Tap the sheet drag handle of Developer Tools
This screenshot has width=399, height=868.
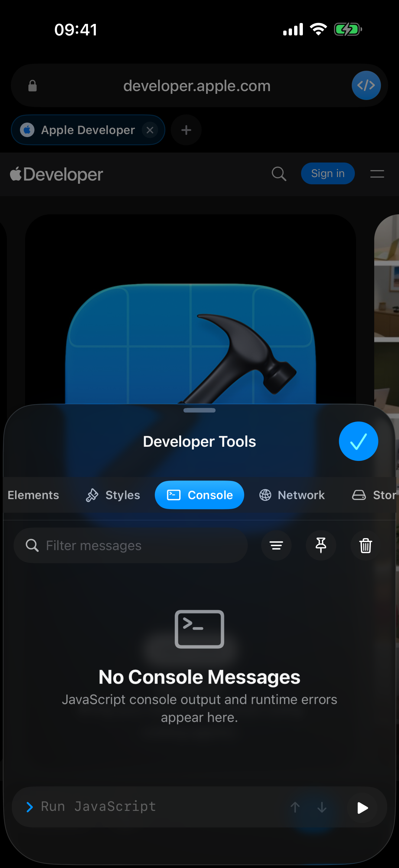click(x=199, y=410)
